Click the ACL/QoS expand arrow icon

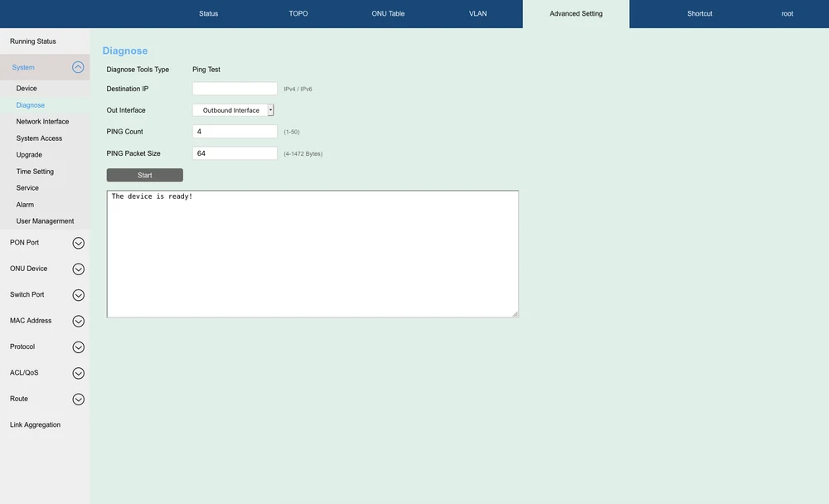pyautogui.click(x=78, y=373)
